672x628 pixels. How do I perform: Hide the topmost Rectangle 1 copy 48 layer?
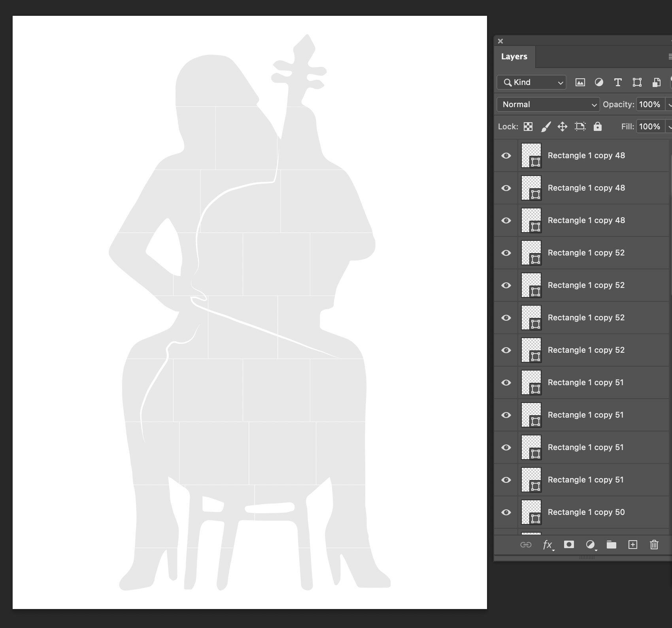click(506, 156)
